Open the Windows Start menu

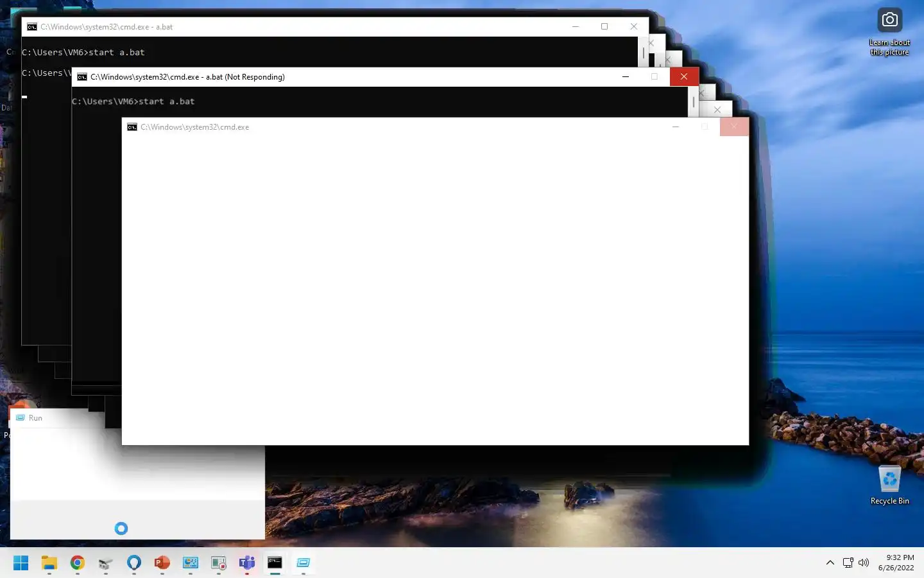[x=21, y=563]
